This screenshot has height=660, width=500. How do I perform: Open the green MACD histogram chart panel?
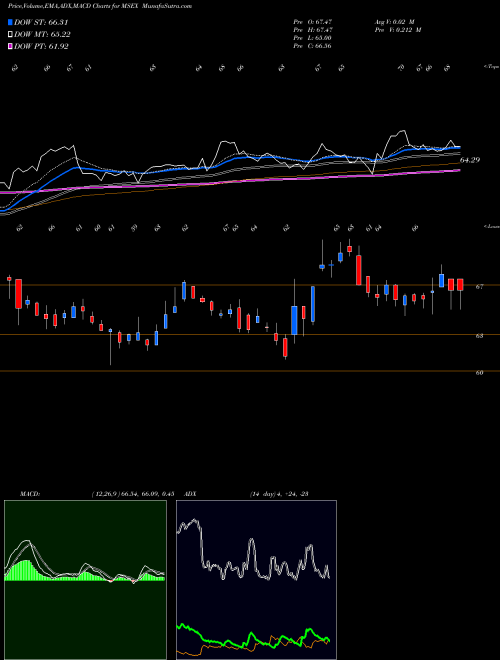pyautogui.click(x=85, y=580)
